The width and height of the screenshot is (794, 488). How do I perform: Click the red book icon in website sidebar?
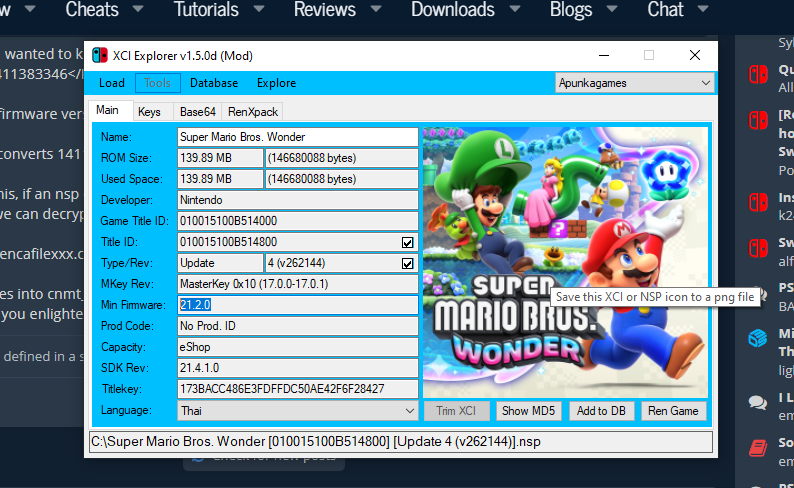point(758,448)
